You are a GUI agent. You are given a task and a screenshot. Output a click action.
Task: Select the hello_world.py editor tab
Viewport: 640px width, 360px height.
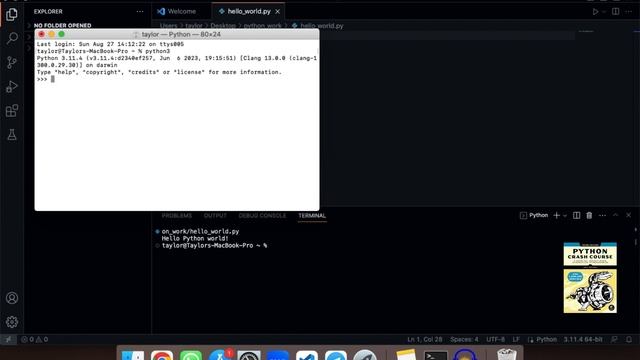(249, 11)
